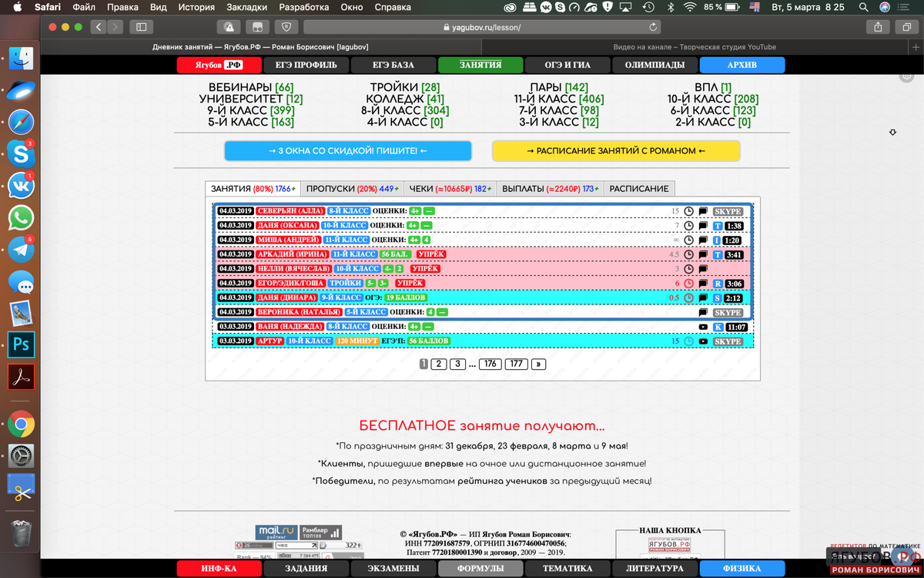Click the T badge in Аркадий (Ирина) row
The height and width of the screenshot is (578, 924).
[718, 254]
